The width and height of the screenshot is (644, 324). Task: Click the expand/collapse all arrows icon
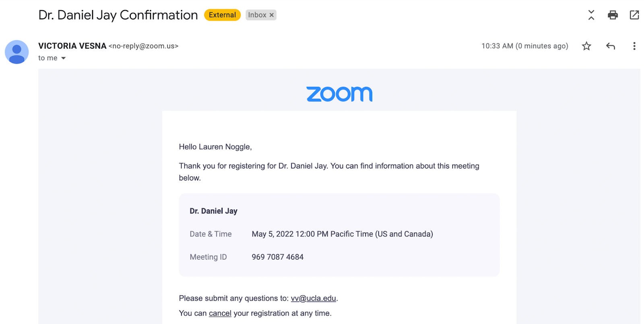(x=591, y=15)
